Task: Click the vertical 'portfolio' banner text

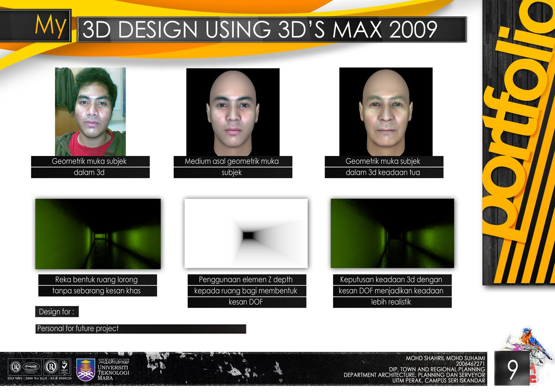Action: point(519,121)
